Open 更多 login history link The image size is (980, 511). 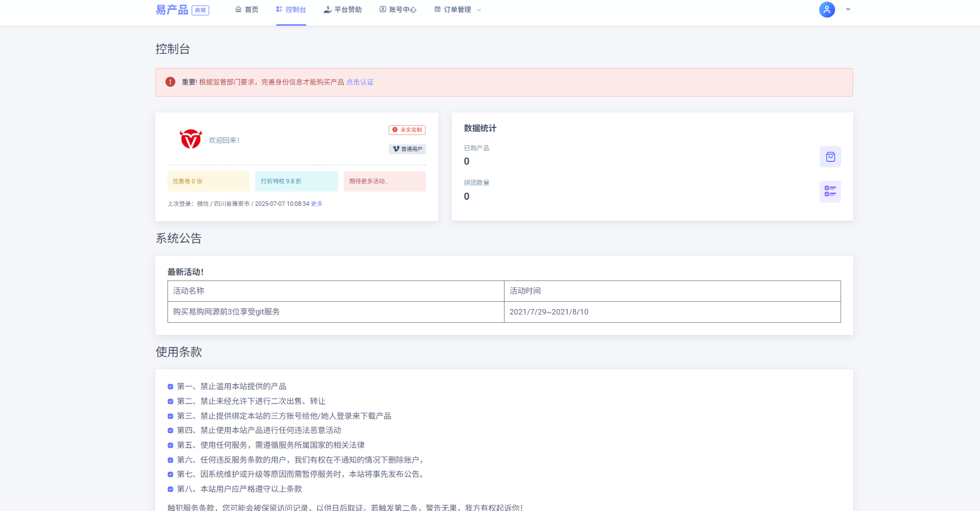[x=317, y=204]
